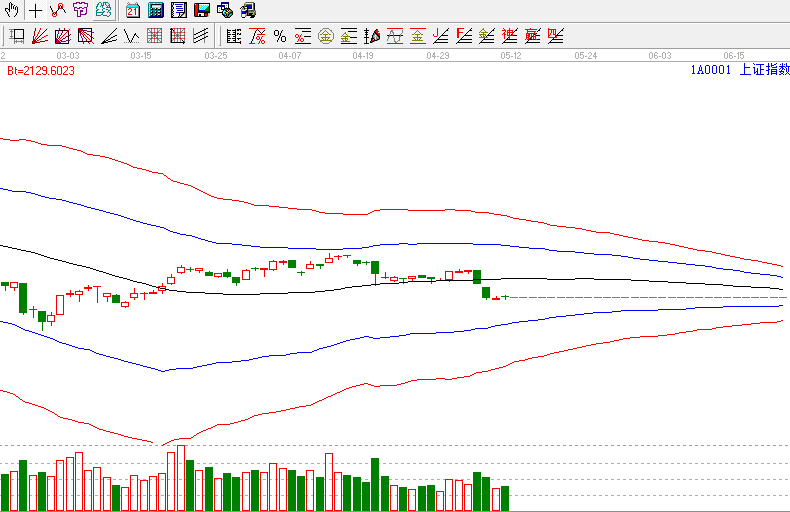Select the hand pan tool
The width and height of the screenshot is (790, 512).
pos(13,11)
